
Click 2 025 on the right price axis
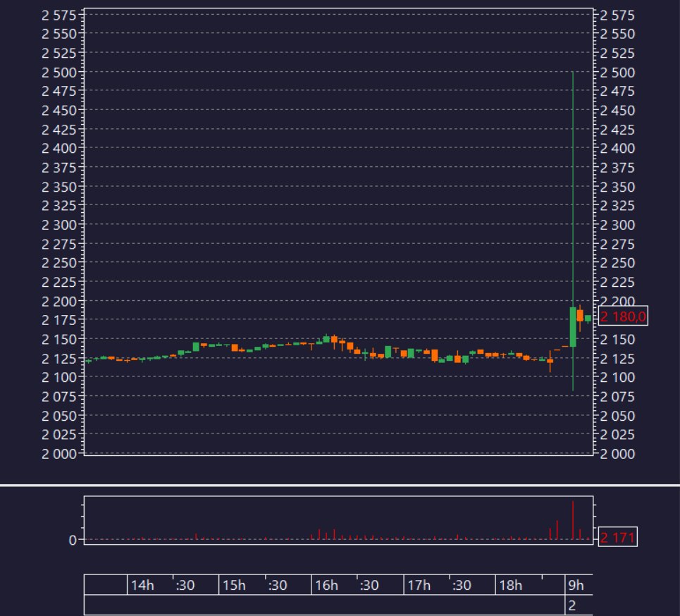click(x=617, y=434)
